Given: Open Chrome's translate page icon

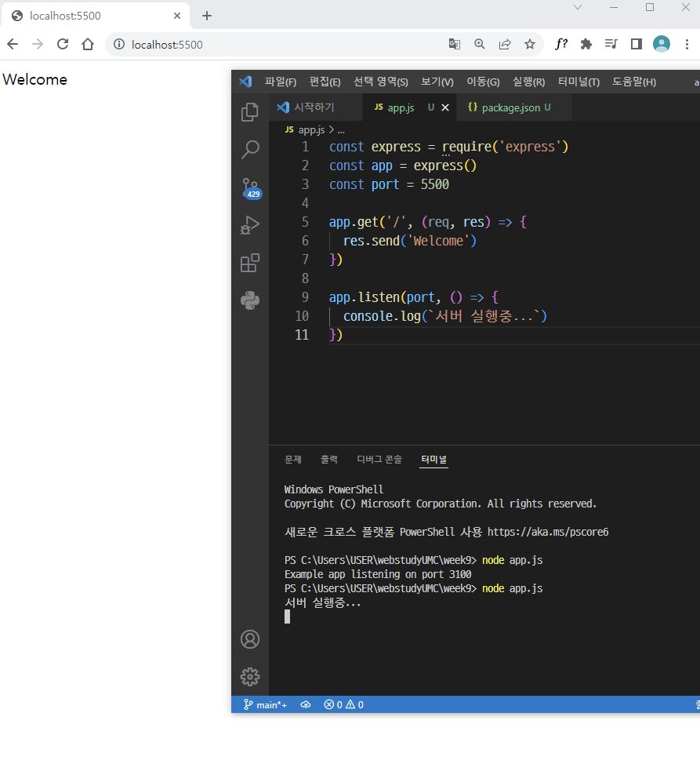Looking at the screenshot, I should tap(454, 45).
